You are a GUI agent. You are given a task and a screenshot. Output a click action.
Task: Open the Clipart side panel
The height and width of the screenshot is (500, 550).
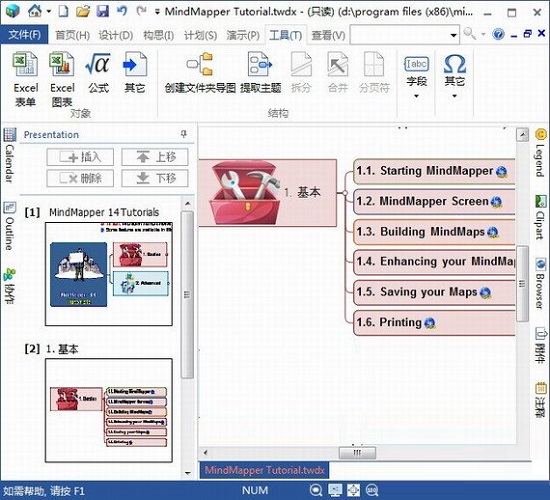coord(540,217)
